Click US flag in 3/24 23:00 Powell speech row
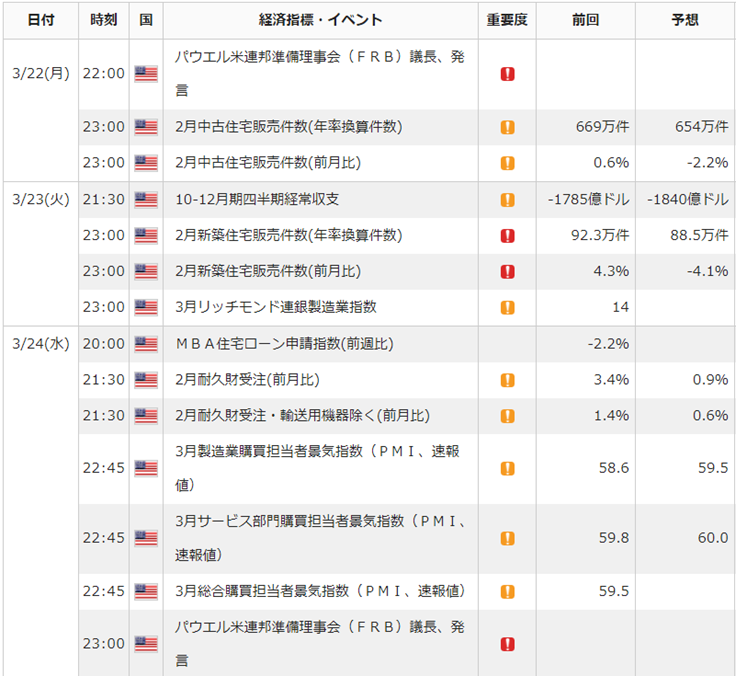Image resolution: width=736 pixels, height=676 pixels. pyautogui.click(x=146, y=644)
